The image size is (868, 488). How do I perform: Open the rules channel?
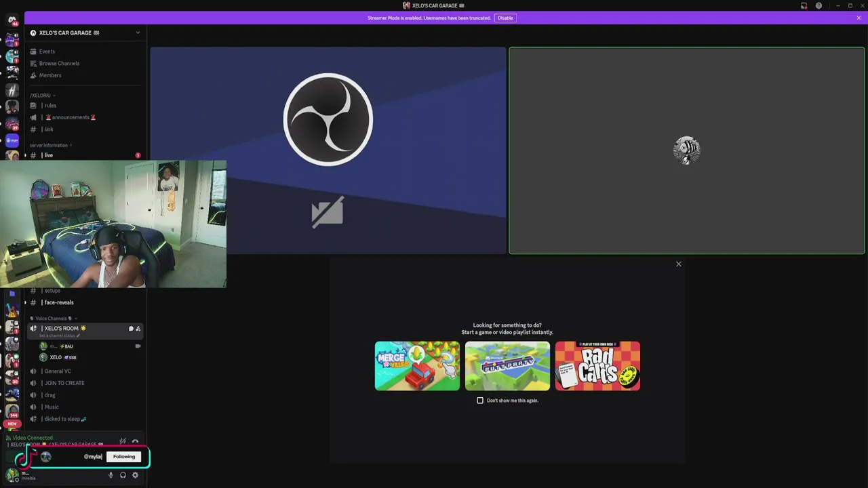pyautogui.click(x=50, y=106)
